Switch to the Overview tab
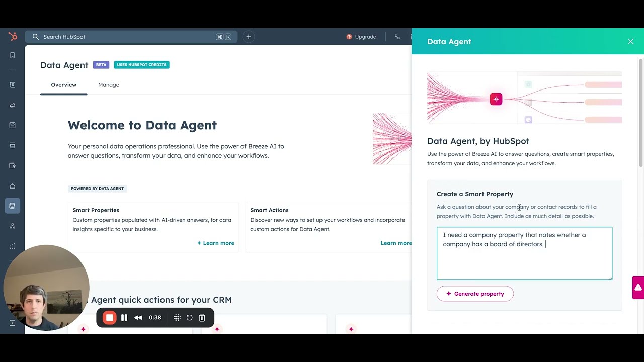 (64, 85)
